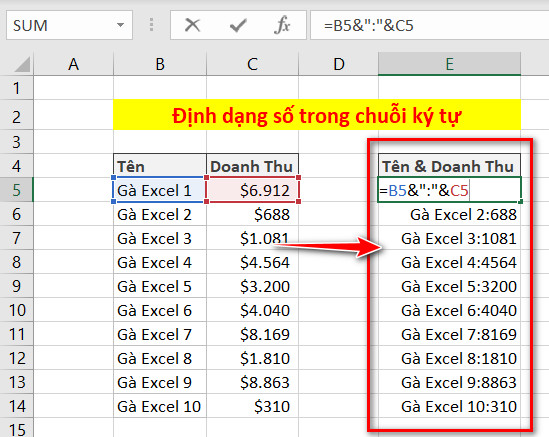Click the Name Box showing SUM
Screen dimensions: 549x437
point(69,25)
